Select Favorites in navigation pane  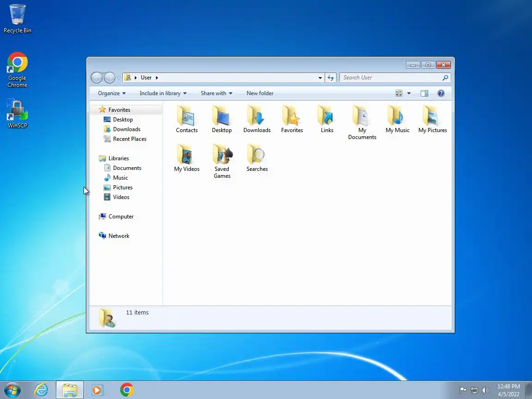(x=119, y=110)
